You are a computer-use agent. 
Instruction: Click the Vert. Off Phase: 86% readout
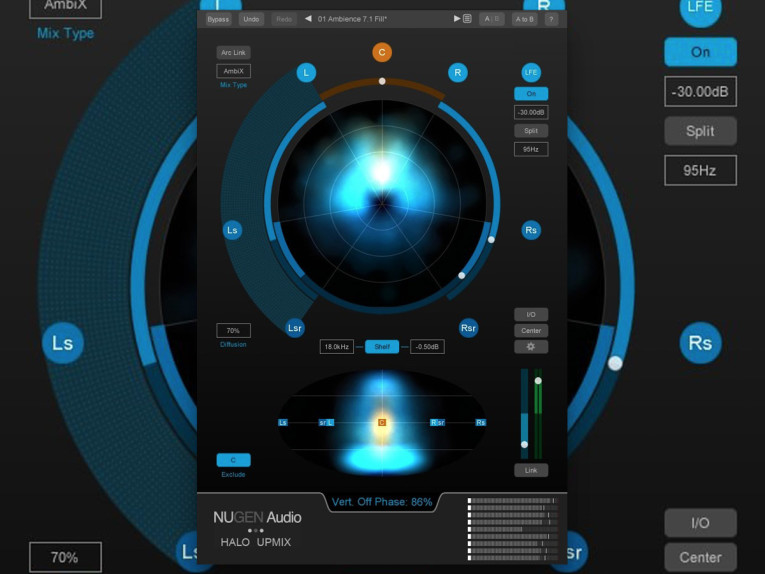[382, 502]
